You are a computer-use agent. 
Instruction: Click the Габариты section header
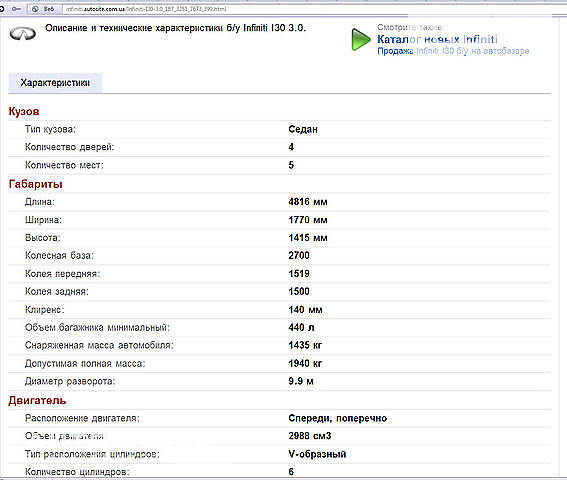[35, 184]
